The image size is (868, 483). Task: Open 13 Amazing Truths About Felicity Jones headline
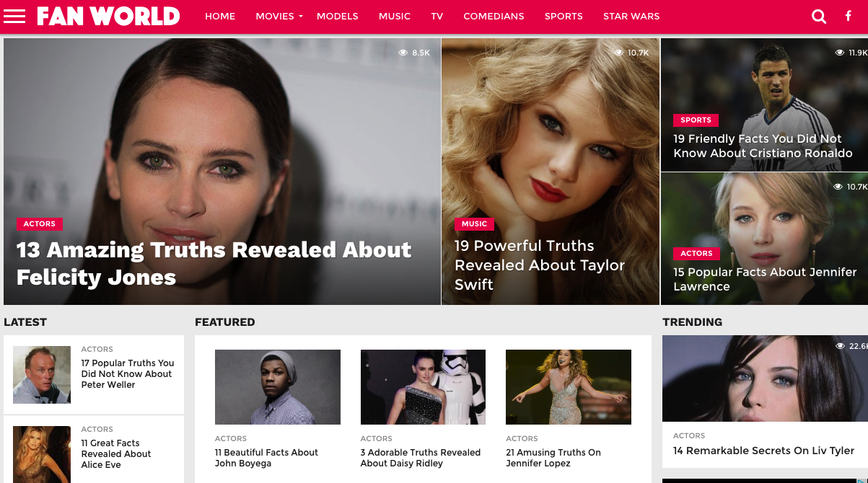coord(214,263)
